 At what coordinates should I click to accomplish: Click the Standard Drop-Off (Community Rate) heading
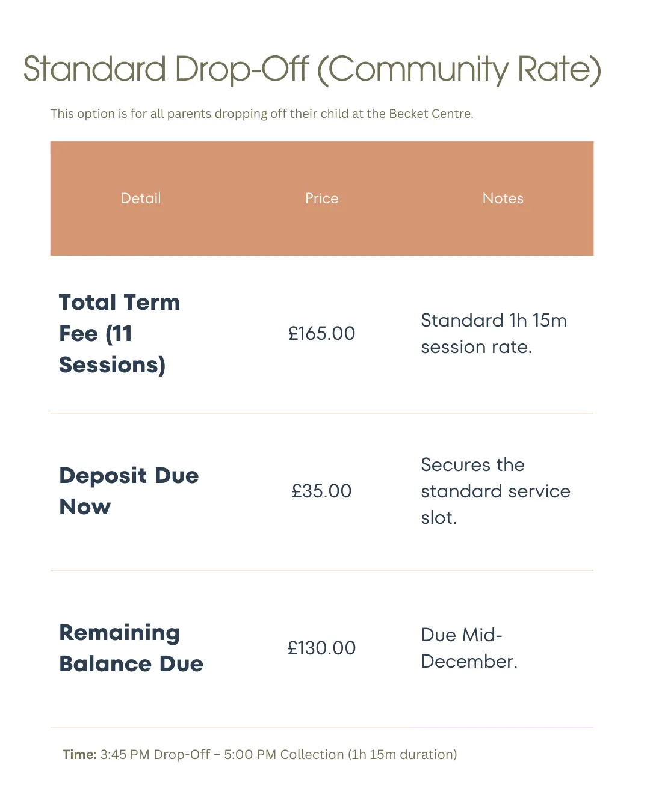(x=312, y=69)
